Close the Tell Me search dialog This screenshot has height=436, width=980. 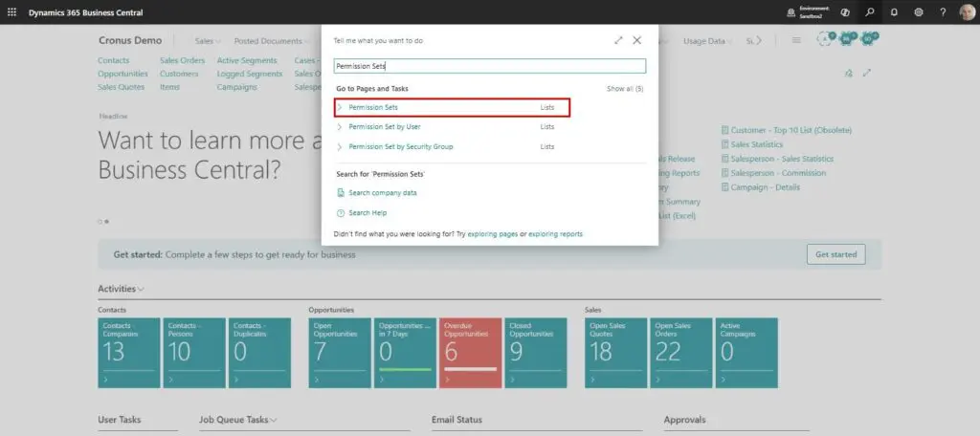click(636, 40)
